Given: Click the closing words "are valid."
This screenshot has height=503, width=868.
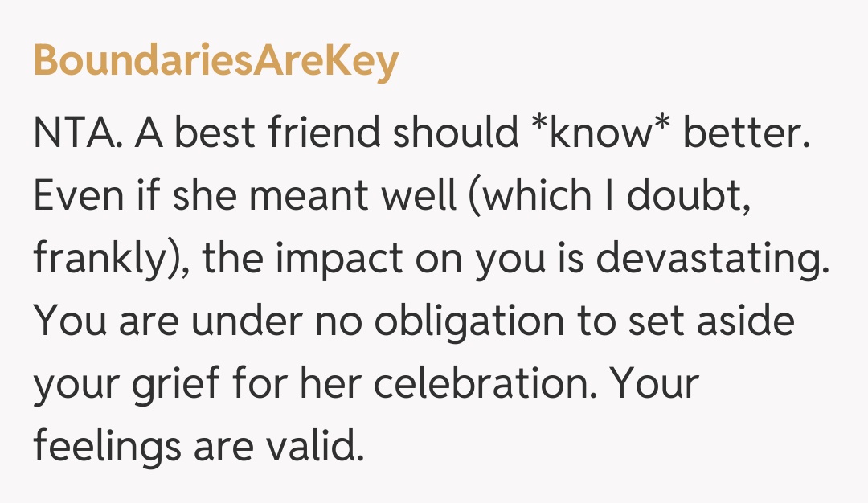Looking at the screenshot, I should pyautogui.click(x=278, y=448).
